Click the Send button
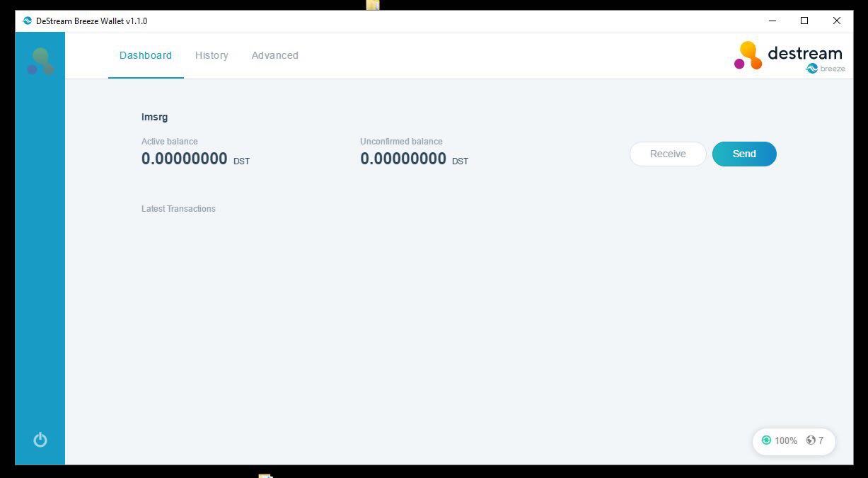The width and height of the screenshot is (868, 478). [744, 154]
